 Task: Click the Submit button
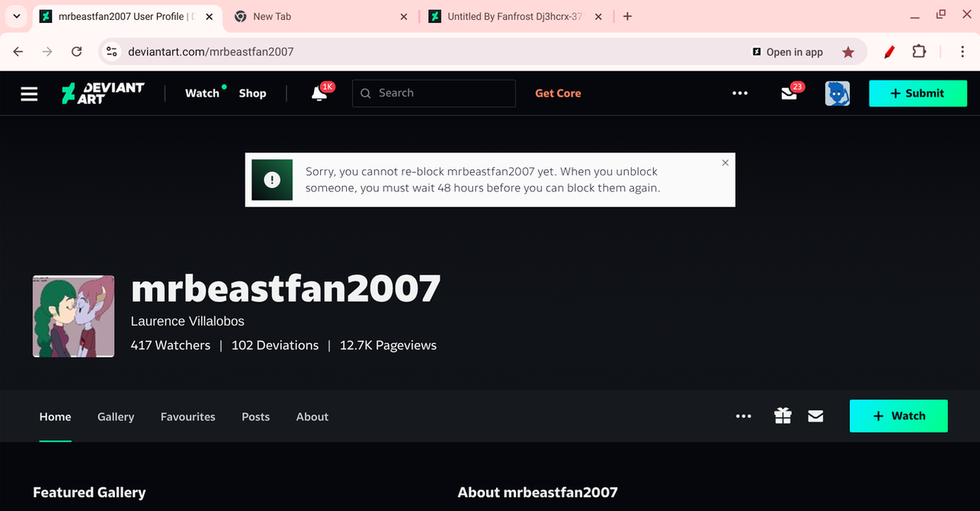(918, 93)
